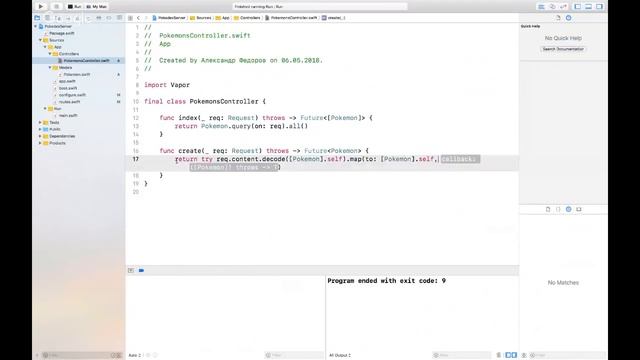
Task: Toggle the Navigator panel visibility
Action: tap(578, 7)
